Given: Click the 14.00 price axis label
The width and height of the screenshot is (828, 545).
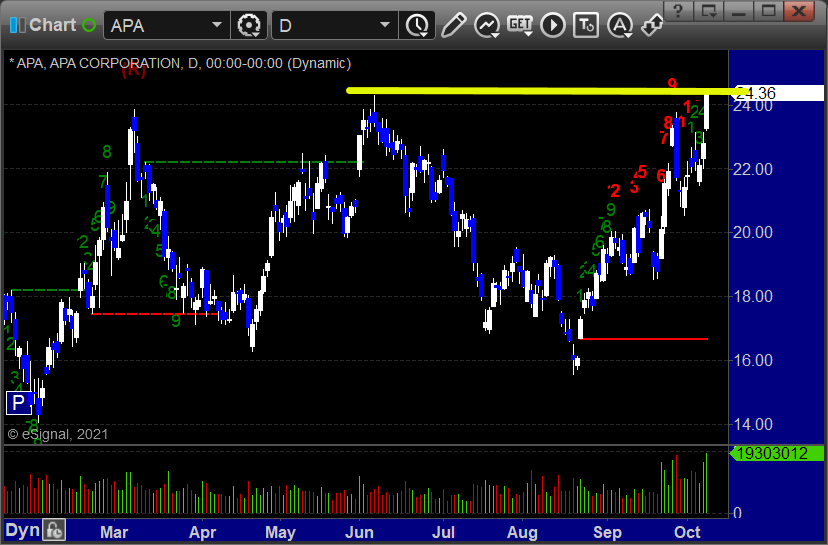Looking at the screenshot, I should (752, 424).
